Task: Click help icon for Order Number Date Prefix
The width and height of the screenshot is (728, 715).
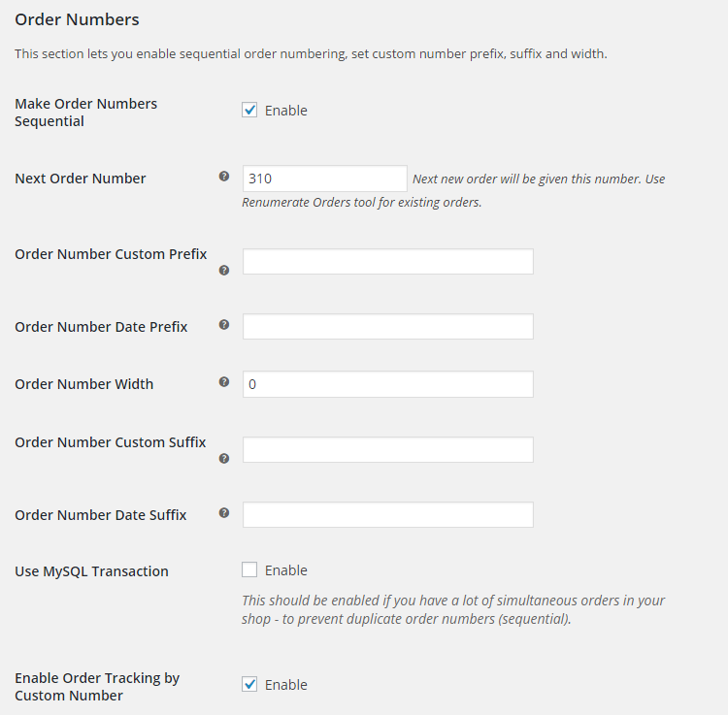Action: coord(224,325)
